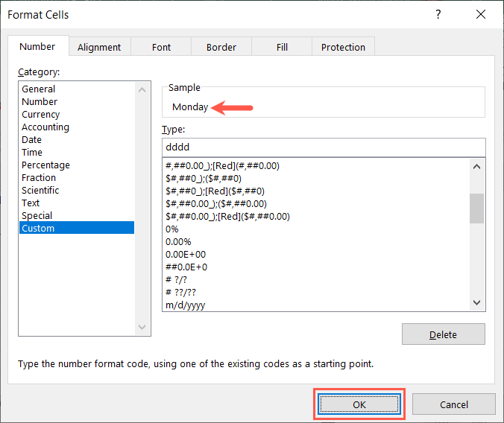Go to the Border tab
Viewport: 504px width, 423px height.
(x=221, y=47)
